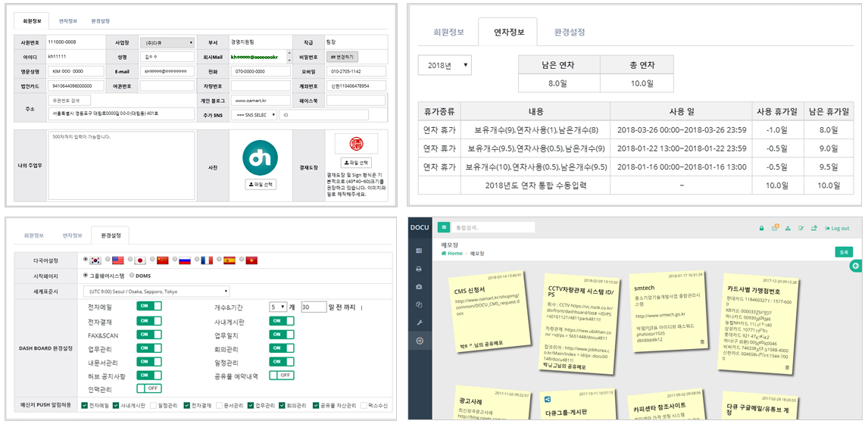Click the 우편번호 검색 address field
Viewport: 868px width, 424px height.
pyautogui.click(x=69, y=100)
